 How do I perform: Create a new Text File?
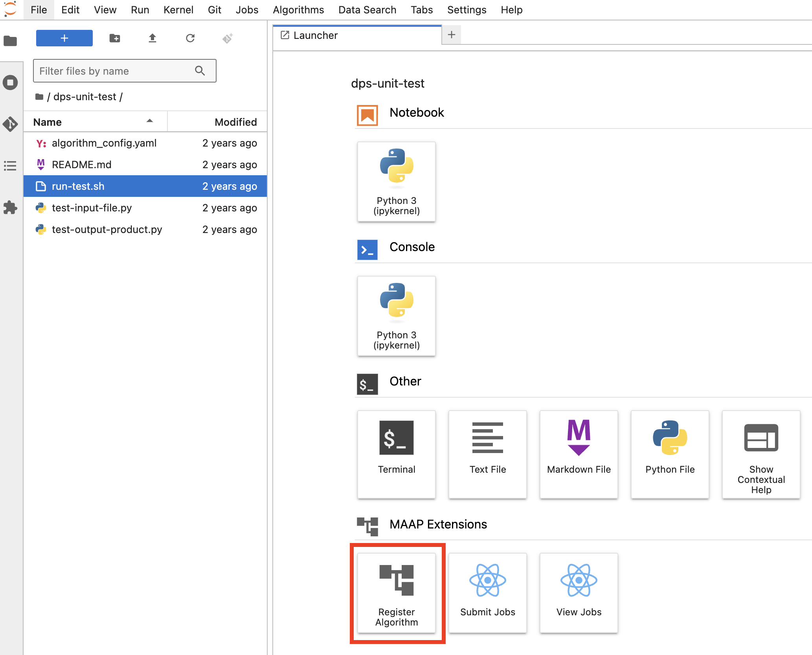[x=488, y=455]
